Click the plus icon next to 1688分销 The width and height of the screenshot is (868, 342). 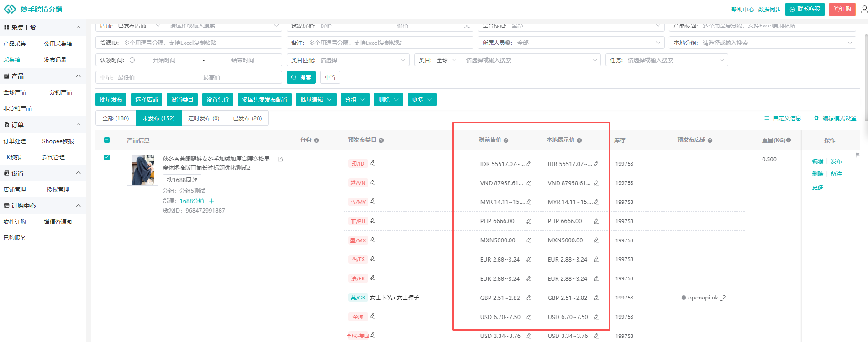211,201
